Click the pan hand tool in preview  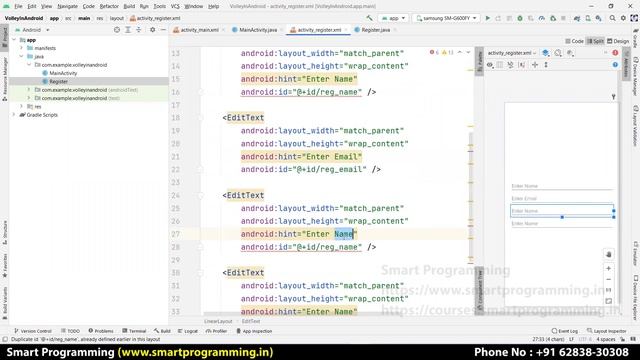tap(609, 254)
